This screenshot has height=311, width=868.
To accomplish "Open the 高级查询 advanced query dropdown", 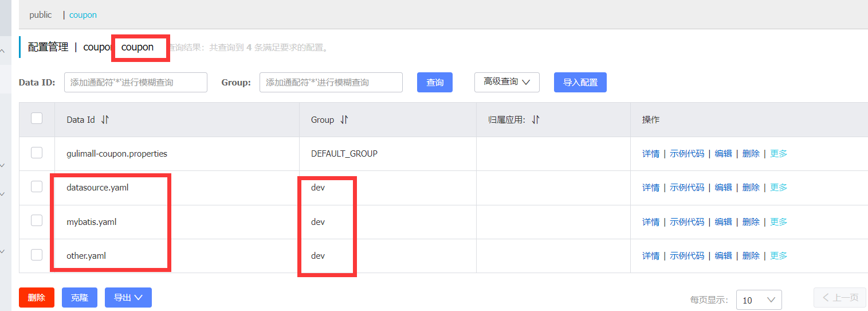I will [x=507, y=82].
